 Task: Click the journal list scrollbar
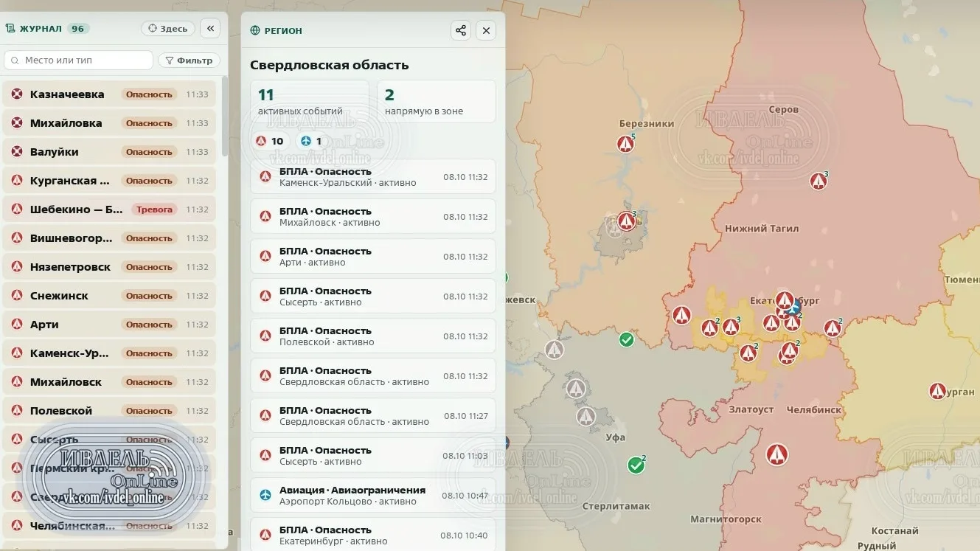[225, 116]
